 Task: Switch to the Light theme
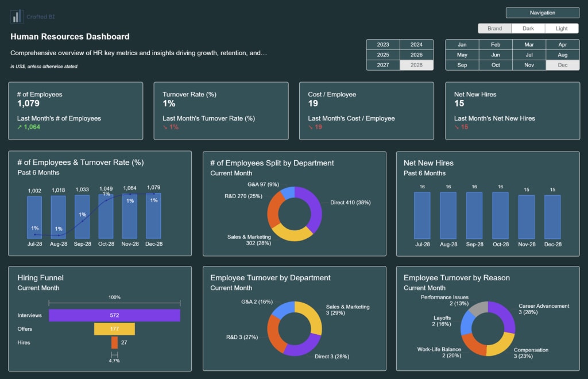point(562,28)
